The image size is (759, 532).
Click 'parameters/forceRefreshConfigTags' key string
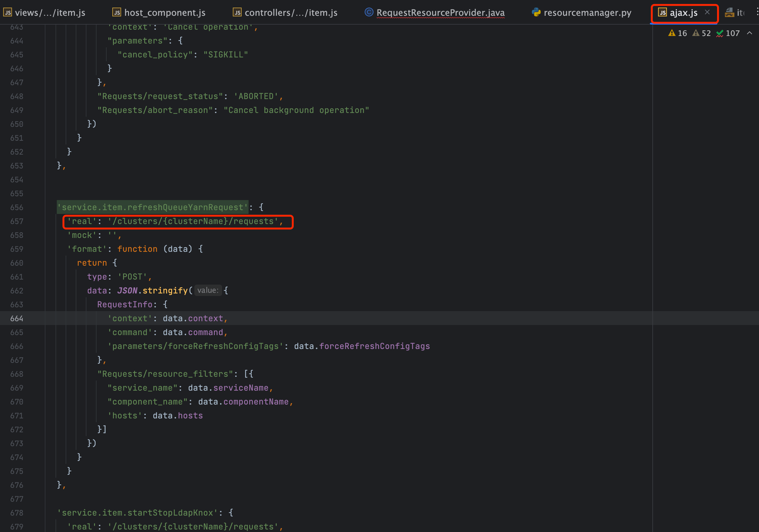tap(195, 346)
